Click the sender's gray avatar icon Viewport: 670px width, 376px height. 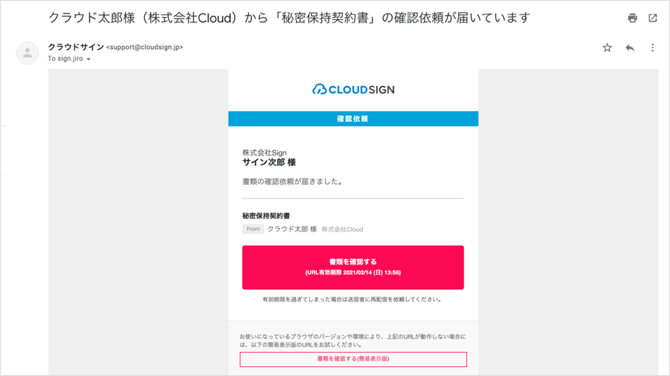tap(27, 53)
